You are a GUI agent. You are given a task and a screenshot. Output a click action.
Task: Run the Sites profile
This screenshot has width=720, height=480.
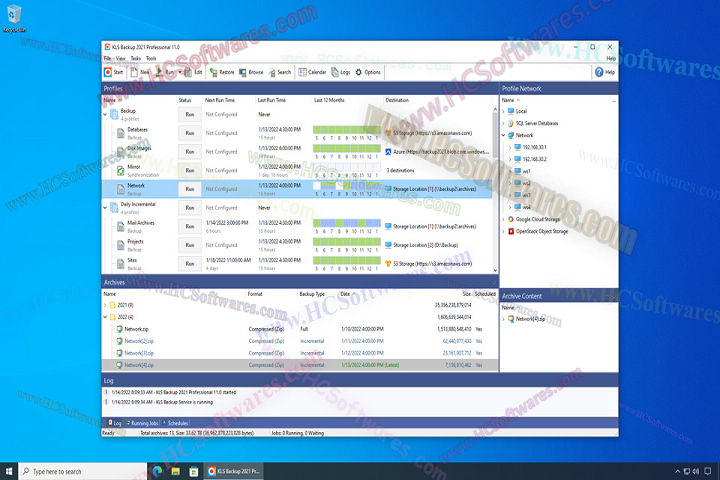tap(190, 264)
